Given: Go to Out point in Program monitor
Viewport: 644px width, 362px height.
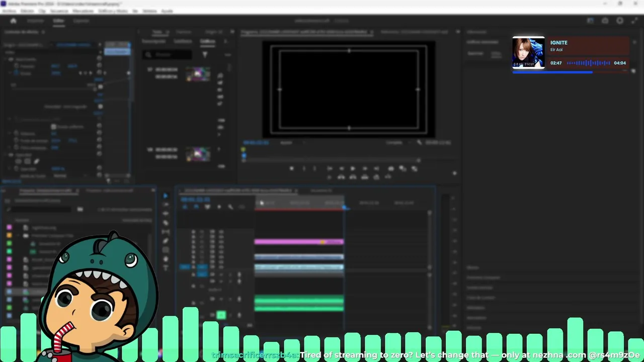Looking at the screenshot, I should pyautogui.click(x=376, y=169).
